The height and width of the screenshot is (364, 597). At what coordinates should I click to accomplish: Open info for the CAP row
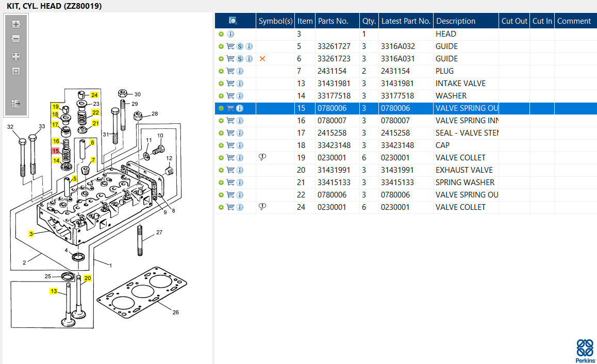[240, 145]
